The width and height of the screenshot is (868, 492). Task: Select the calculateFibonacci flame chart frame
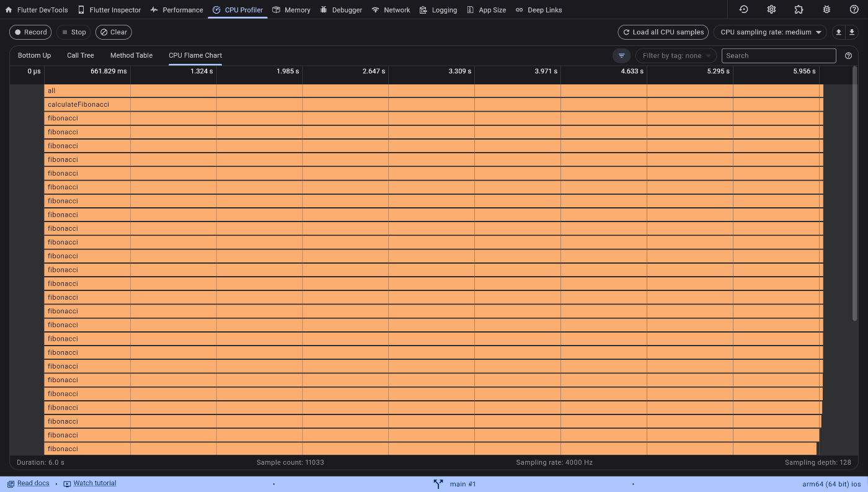coord(433,104)
